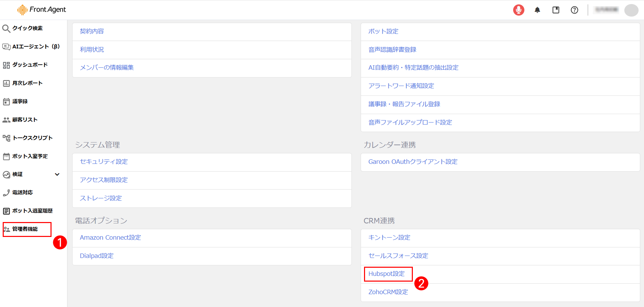The width and height of the screenshot is (644, 307).
Task: Click the phone handset icon in sidebar
Action: click(x=6, y=193)
